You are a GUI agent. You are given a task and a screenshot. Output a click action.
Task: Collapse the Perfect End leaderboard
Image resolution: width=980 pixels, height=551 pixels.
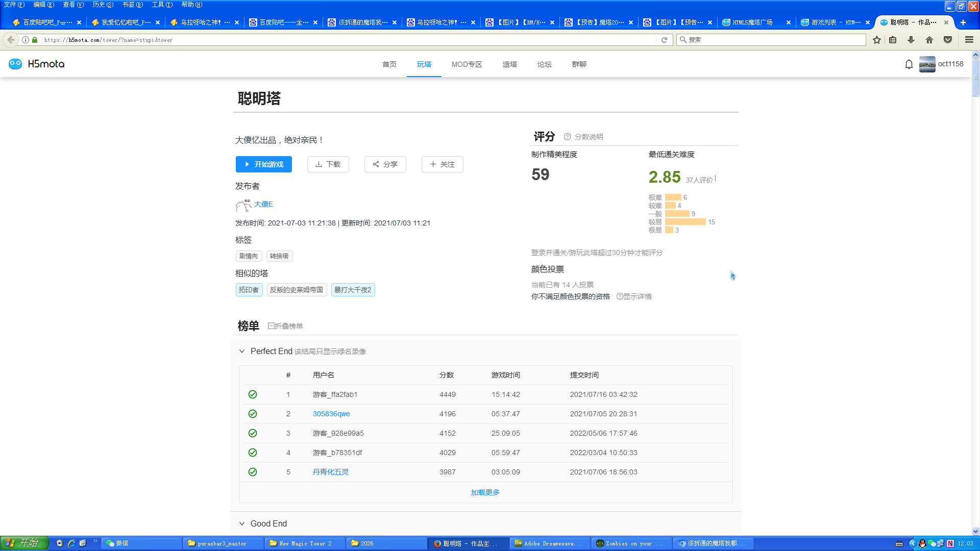click(x=242, y=351)
